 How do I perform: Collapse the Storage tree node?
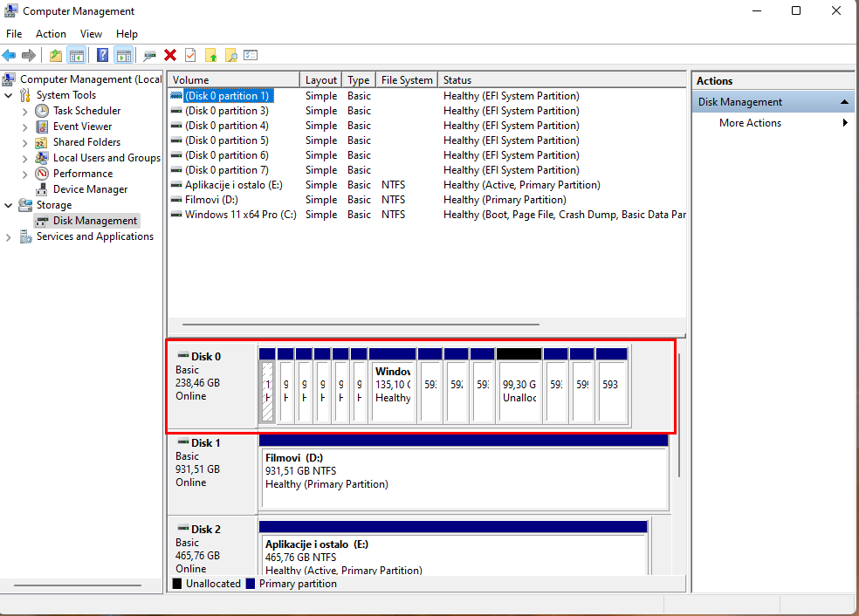[x=9, y=205]
